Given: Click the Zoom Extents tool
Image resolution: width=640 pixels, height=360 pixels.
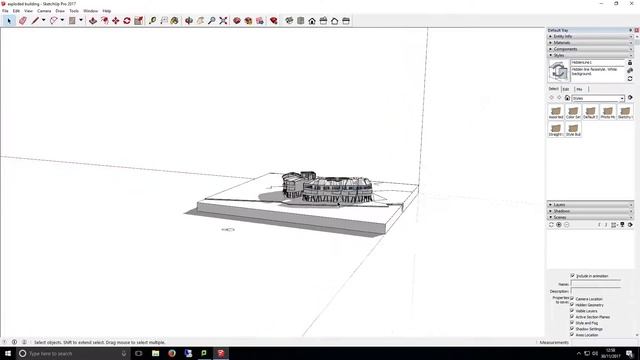Looking at the screenshot, I should [223, 20].
